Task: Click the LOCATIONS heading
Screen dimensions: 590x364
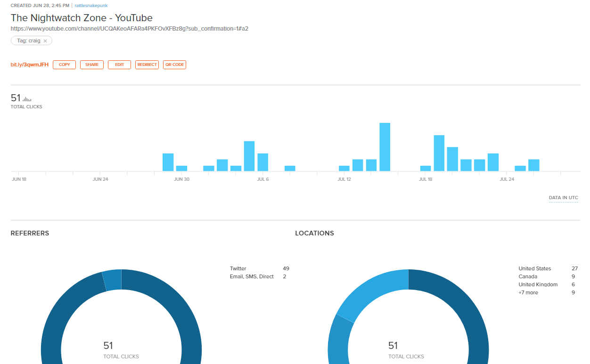Action: click(x=314, y=233)
